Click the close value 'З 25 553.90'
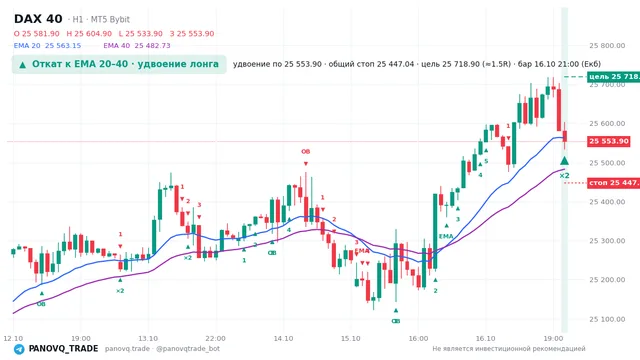 pos(192,33)
